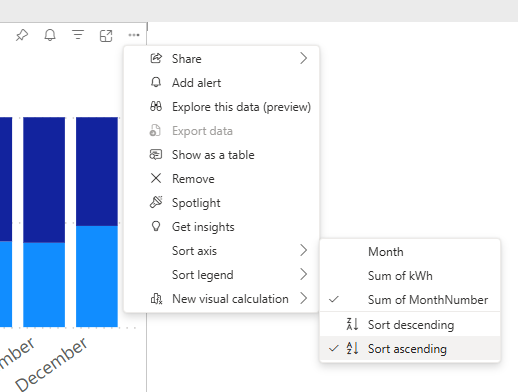Click the pin visual icon

22,35
